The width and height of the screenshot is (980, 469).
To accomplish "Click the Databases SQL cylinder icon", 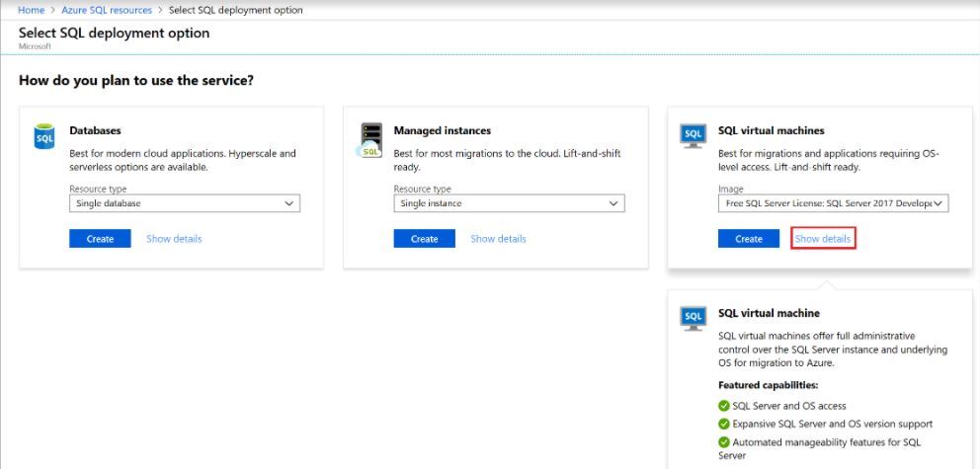I will coord(44,136).
